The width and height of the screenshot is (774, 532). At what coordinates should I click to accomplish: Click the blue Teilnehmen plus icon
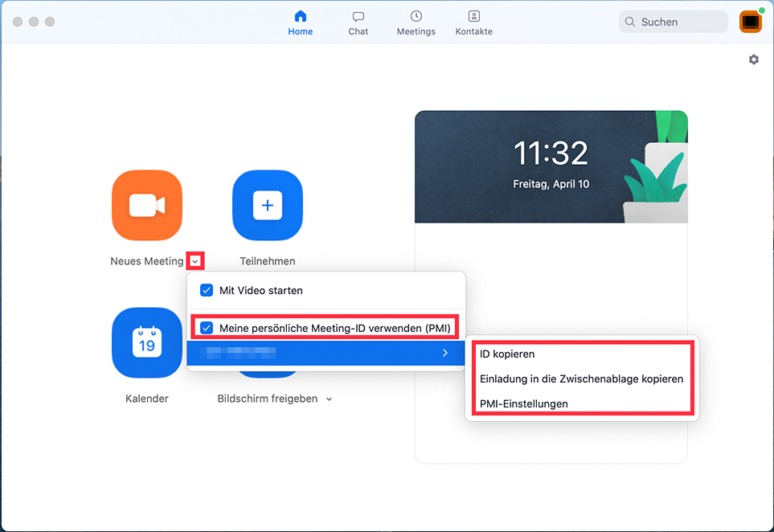(x=268, y=205)
